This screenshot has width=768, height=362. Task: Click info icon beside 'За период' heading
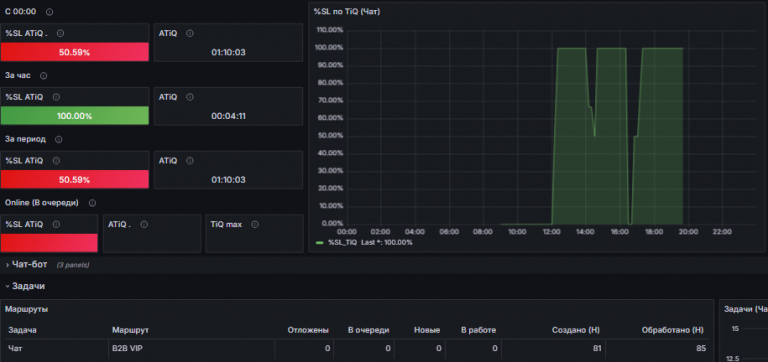59,140
